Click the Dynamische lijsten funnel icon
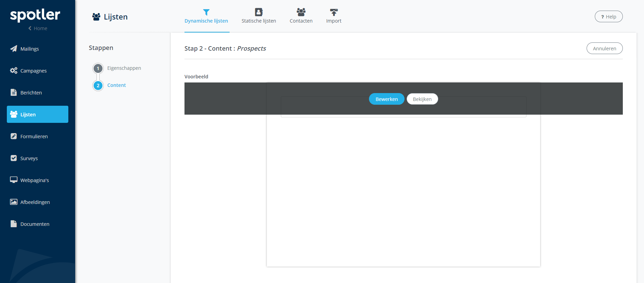This screenshot has width=644, height=283. coord(206,12)
